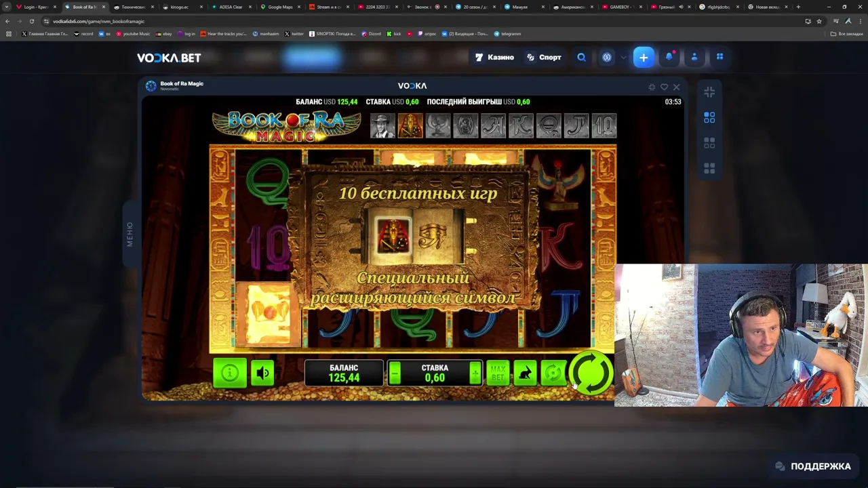The width and height of the screenshot is (868, 488).
Task: Open a new browser tab
Action: click(x=798, y=7)
